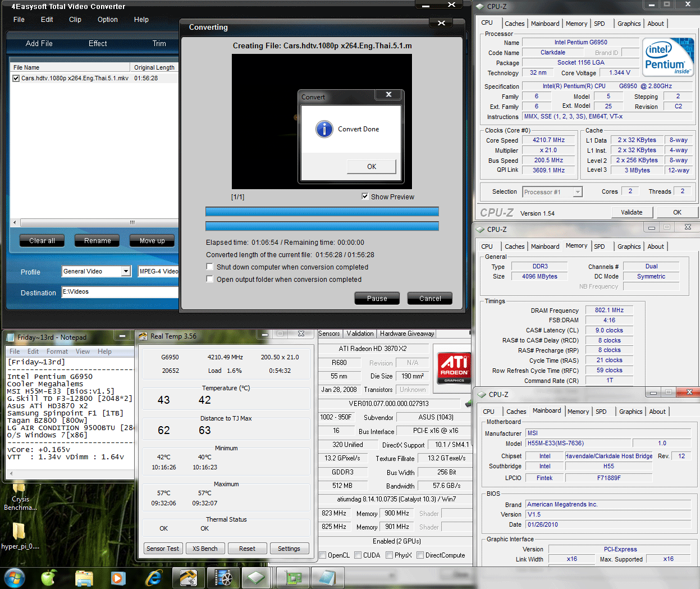Switch to SPD tab in CPU-Z Memory window
This screenshot has width=700, height=589.
tap(600, 246)
